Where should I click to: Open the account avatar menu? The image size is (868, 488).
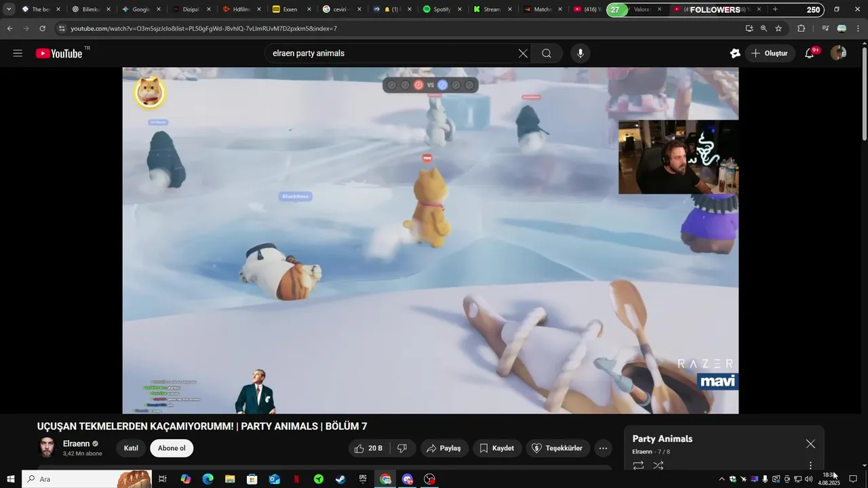click(838, 53)
